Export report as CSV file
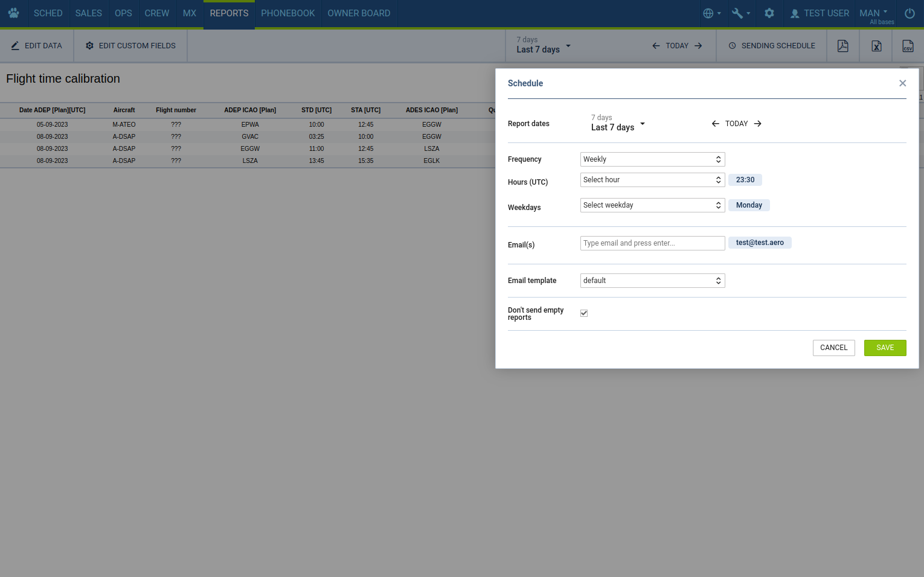Viewport: 924px width, 577px height. (908, 46)
